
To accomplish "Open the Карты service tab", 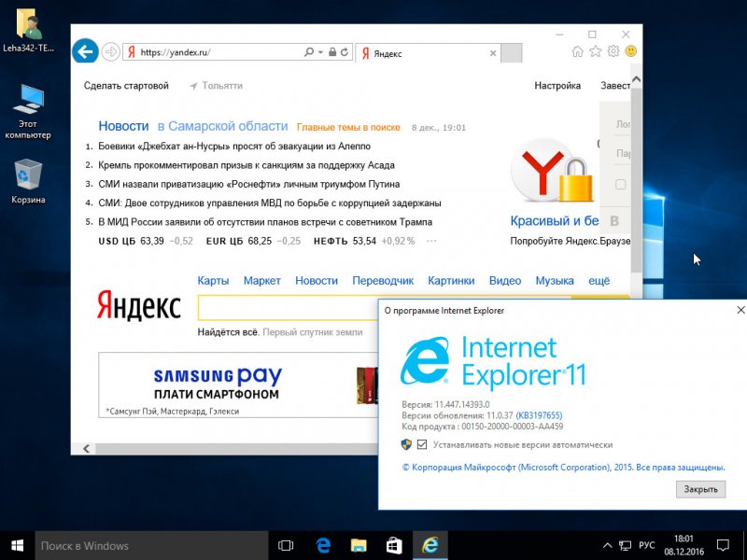I will click(213, 281).
